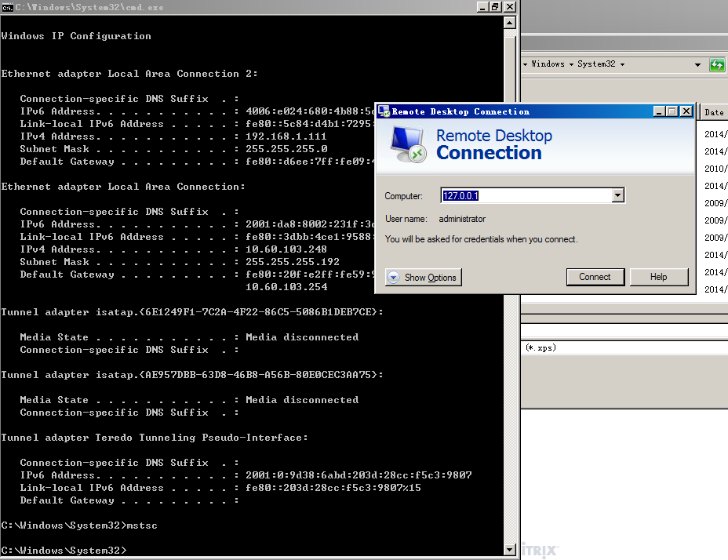Click the cmd.exe title bar icon
Image resolution: width=728 pixels, height=560 pixels.
7,7
